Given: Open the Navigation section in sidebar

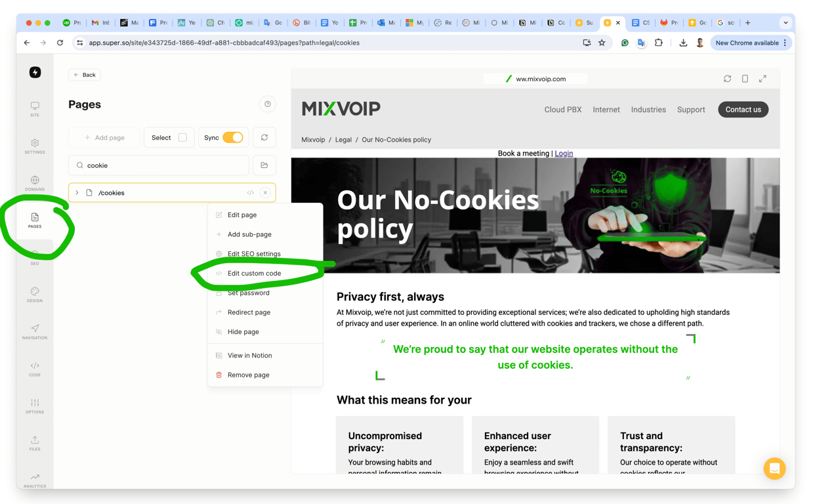Looking at the screenshot, I should coord(35,332).
